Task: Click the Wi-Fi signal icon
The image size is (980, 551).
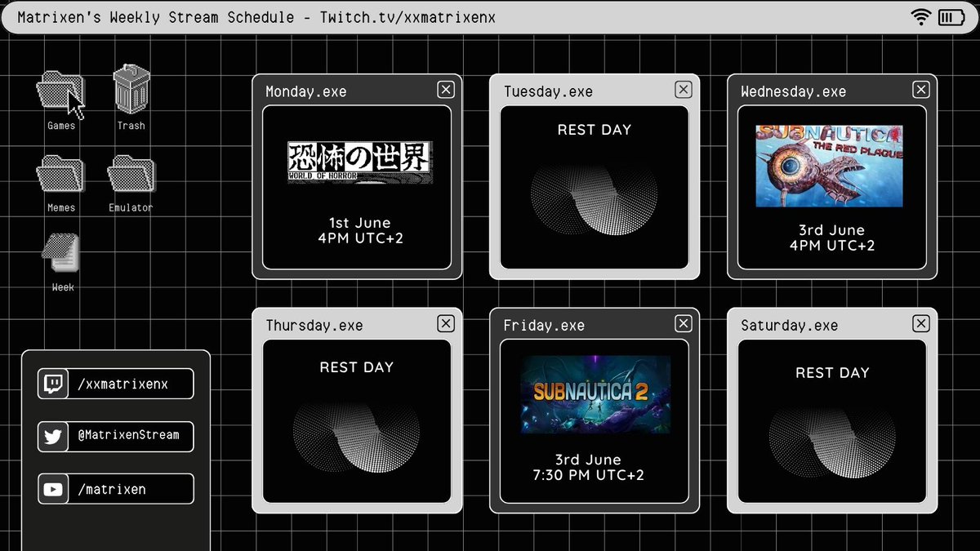Action: tap(922, 17)
